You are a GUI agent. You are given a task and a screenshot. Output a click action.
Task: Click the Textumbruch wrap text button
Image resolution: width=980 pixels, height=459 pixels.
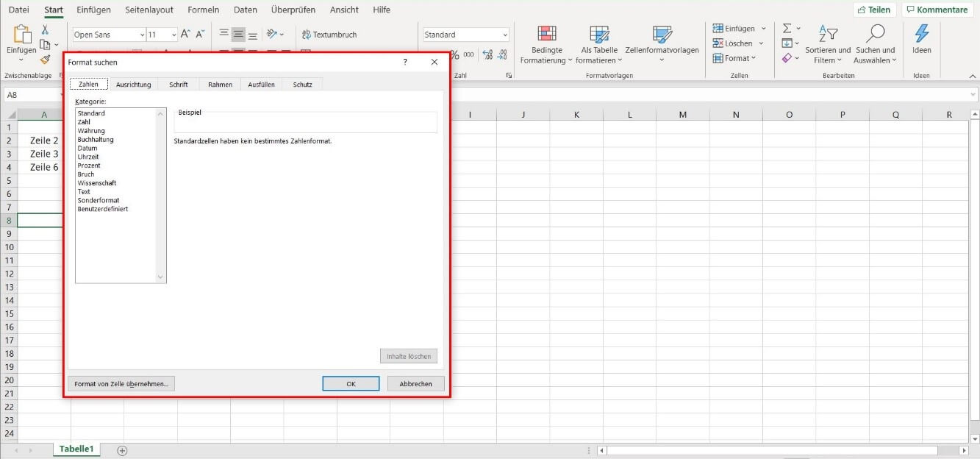329,35
